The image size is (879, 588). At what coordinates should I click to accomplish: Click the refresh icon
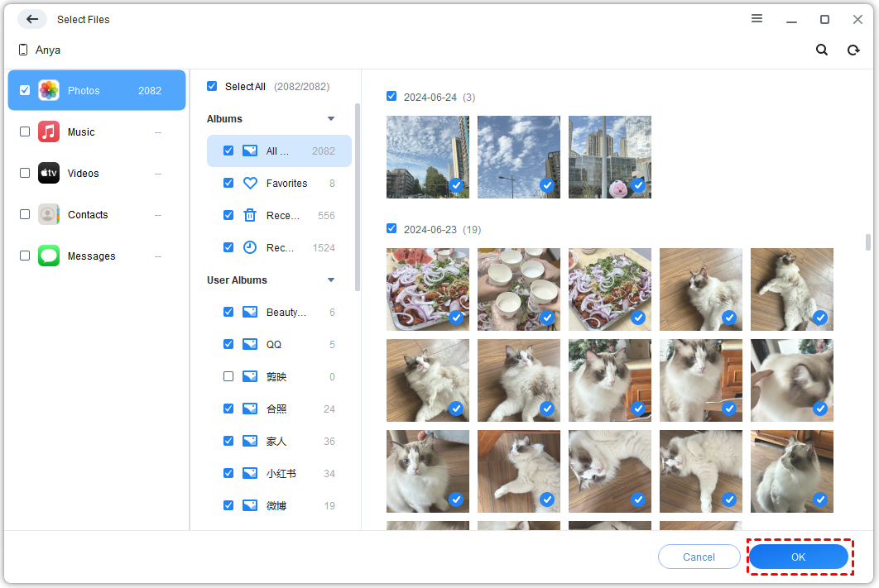853,50
